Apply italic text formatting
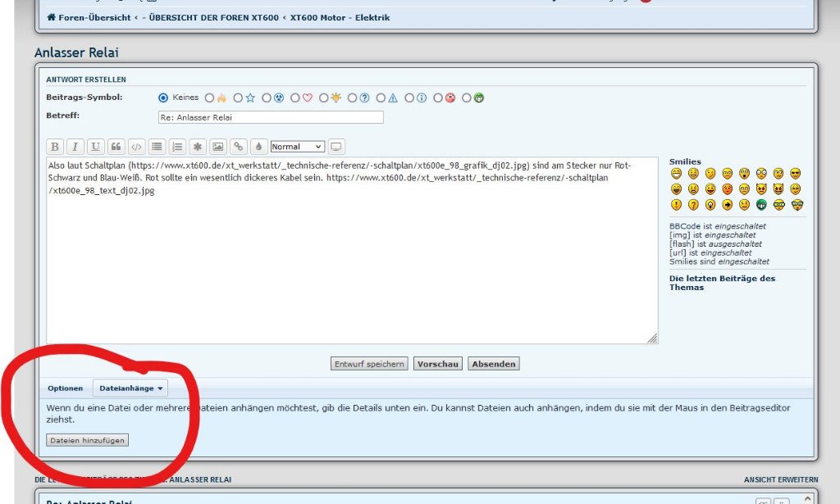Image resolution: width=840 pixels, height=504 pixels. 75,147
